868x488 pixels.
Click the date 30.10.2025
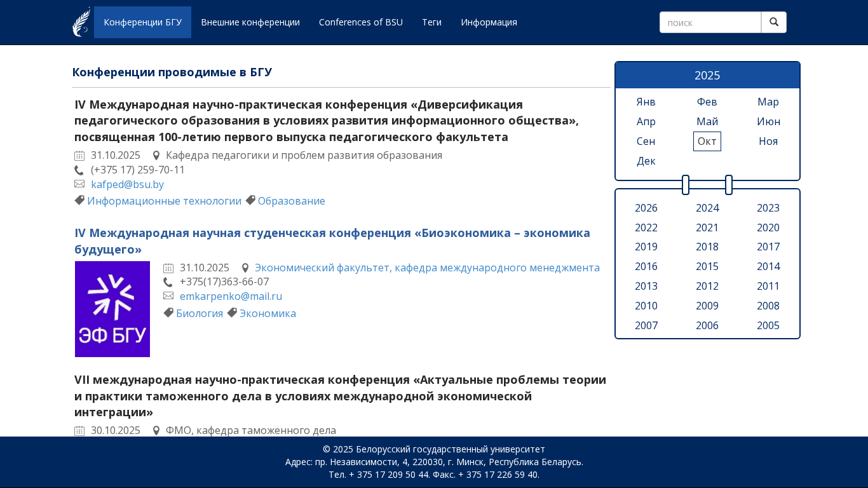pos(116,430)
